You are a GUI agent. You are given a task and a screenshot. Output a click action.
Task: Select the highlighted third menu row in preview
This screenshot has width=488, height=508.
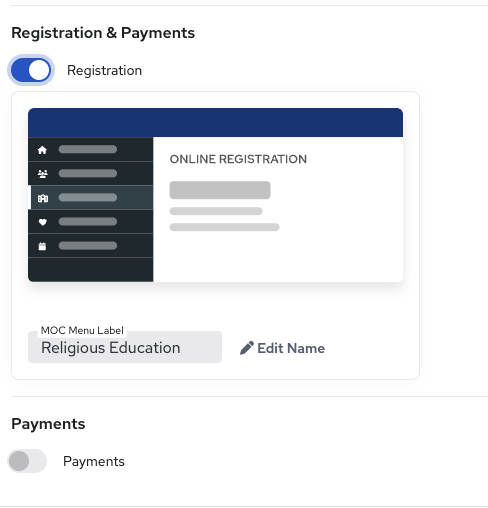click(91, 198)
